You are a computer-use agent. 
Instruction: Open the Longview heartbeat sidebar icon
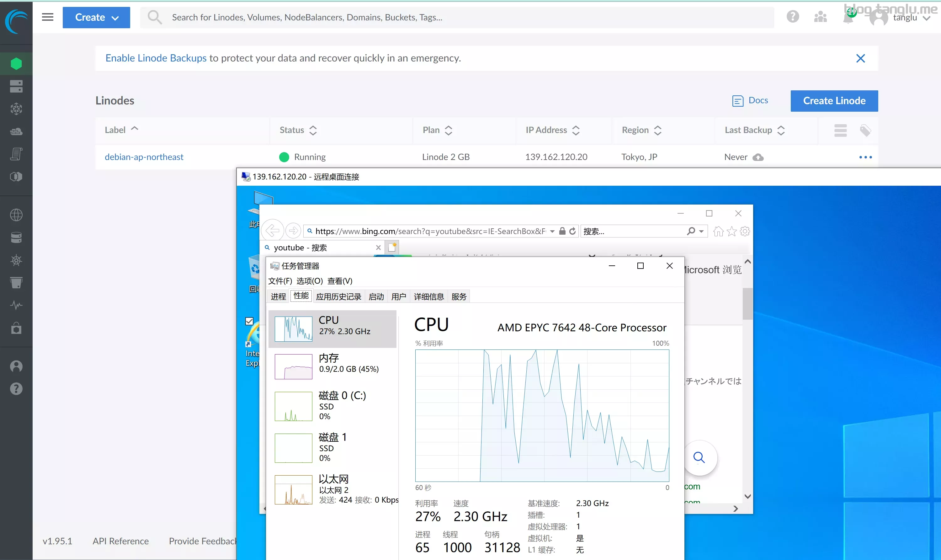point(16,305)
